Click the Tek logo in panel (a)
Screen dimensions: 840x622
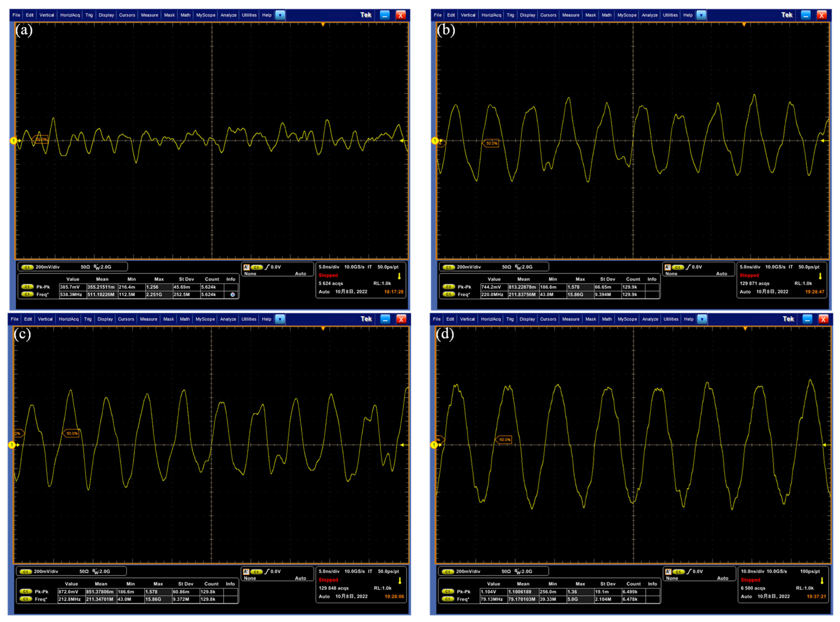[x=366, y=15]
